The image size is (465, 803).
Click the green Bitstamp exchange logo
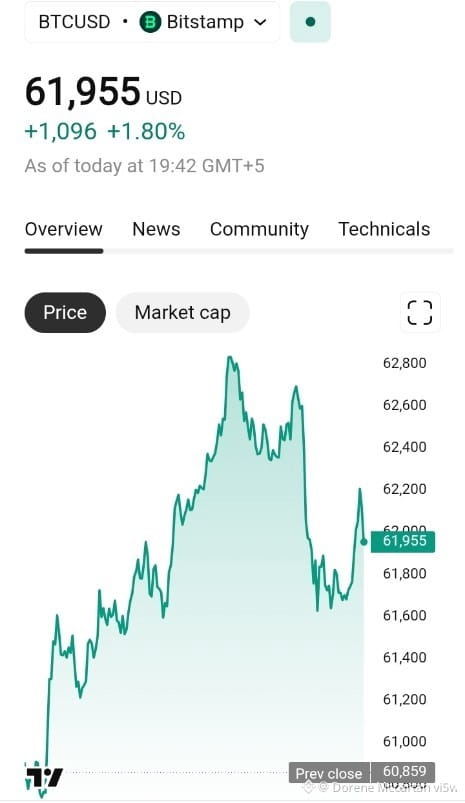pyautogui.click(x=150, y=22)
